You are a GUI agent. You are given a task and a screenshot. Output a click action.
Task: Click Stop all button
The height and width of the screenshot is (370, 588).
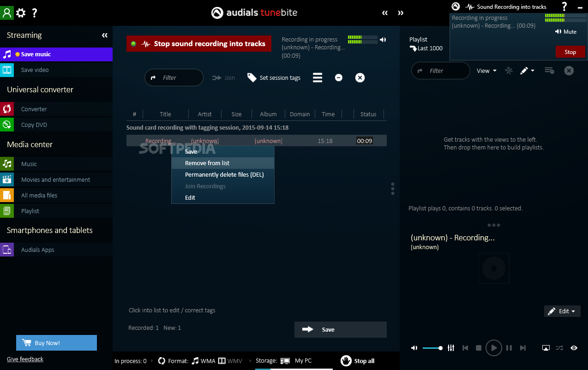click(x=358, y=361)
